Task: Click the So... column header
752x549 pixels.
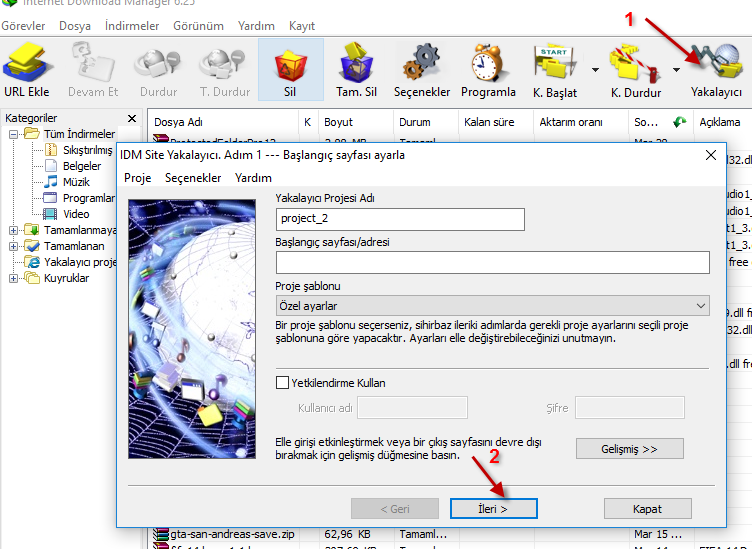Action: pos(660,122)
